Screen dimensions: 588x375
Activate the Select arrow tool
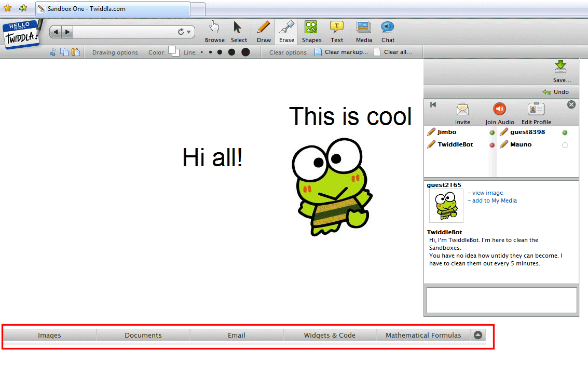point(239,32)
